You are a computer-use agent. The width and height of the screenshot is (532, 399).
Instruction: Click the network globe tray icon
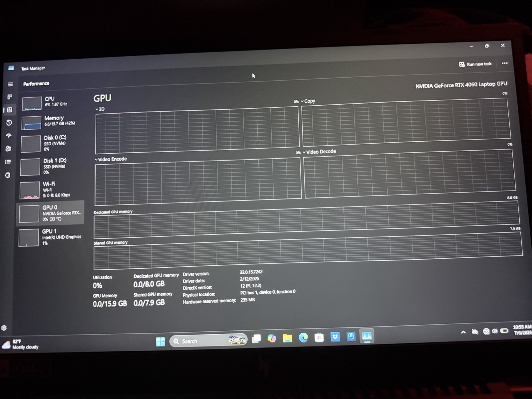click(486, 331)
